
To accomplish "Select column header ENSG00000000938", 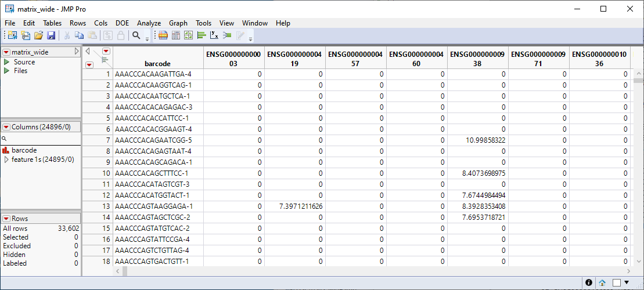I will (x=478, y=59).
